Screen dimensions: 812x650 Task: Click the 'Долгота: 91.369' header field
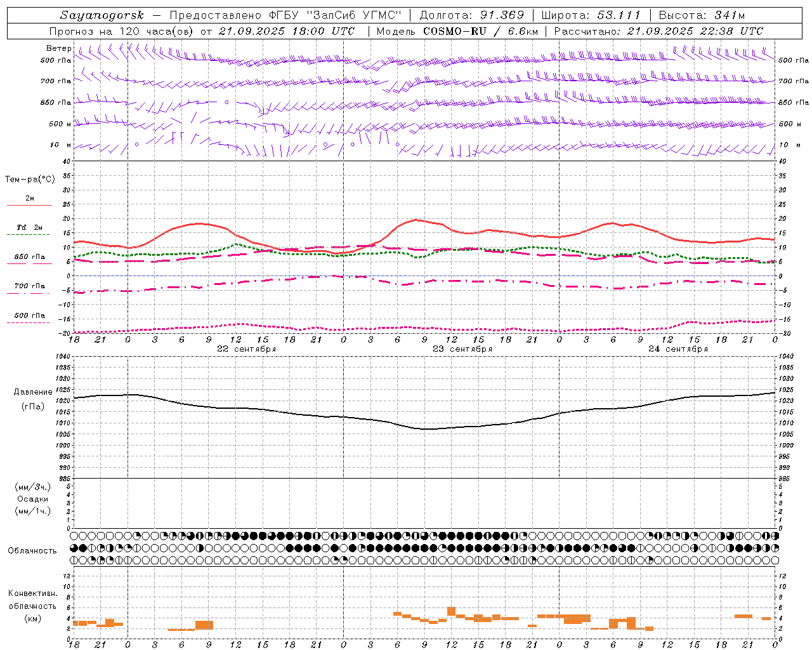point(472,15)
